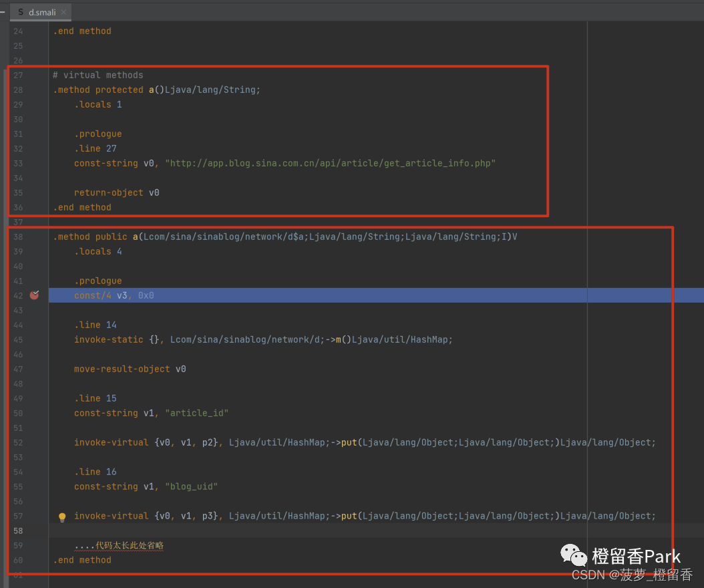Close the d.smali editor tab
This screenshot has height=588, width=704.
coord(63,12)
